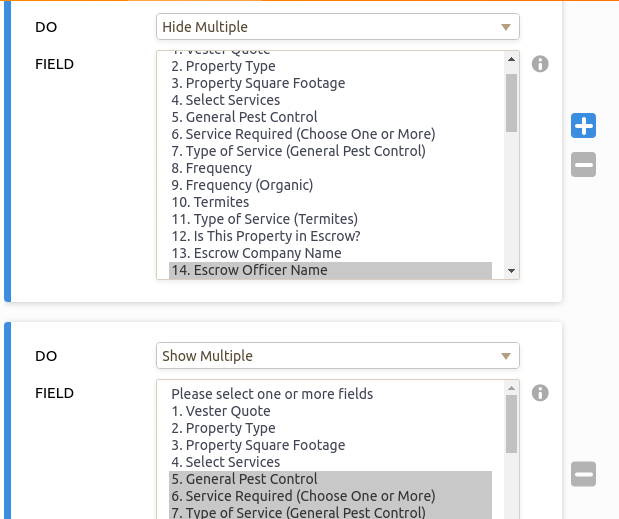This screenshot has height=519, width=619.
Task: Open the Show Multiple action dropdown
Action: (338, 356)
